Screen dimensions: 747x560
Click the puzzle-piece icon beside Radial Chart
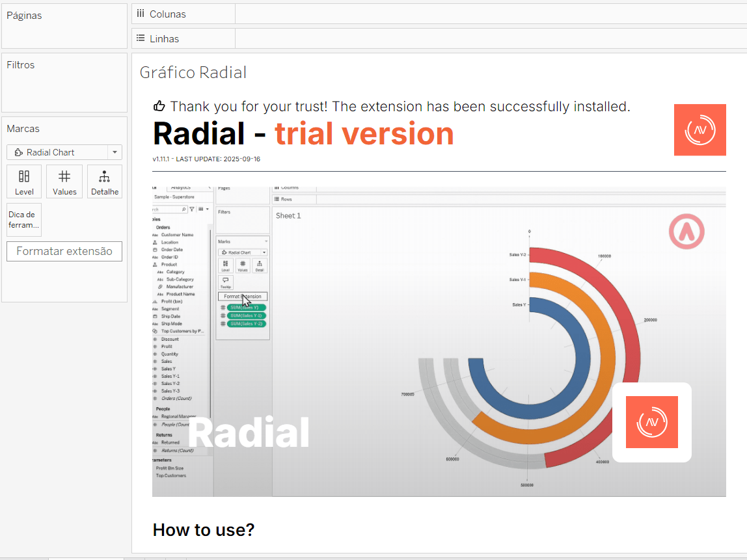[x=18, y=152]
